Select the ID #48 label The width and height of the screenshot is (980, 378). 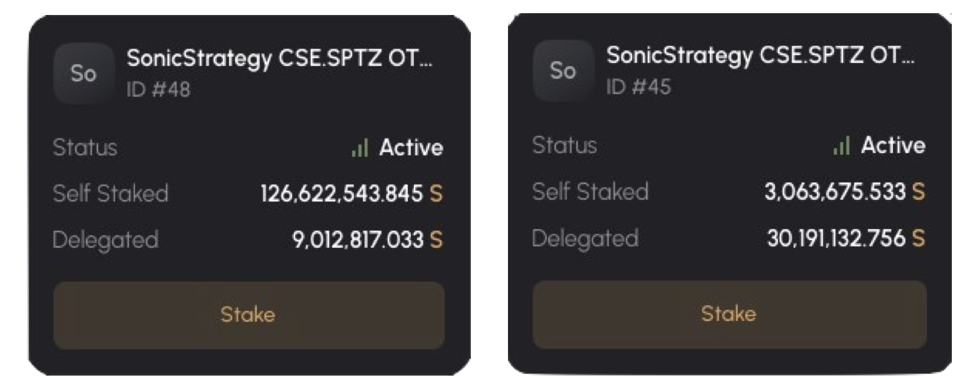(158, 90)
